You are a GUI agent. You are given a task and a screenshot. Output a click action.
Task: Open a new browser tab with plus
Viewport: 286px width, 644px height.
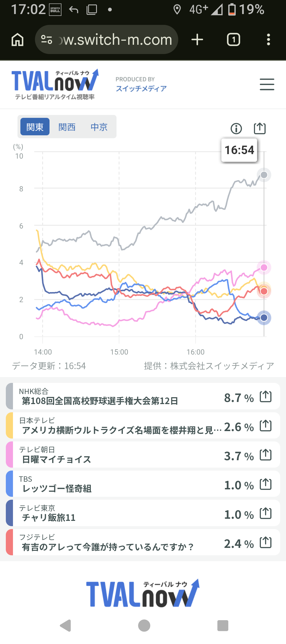(197, 40)
